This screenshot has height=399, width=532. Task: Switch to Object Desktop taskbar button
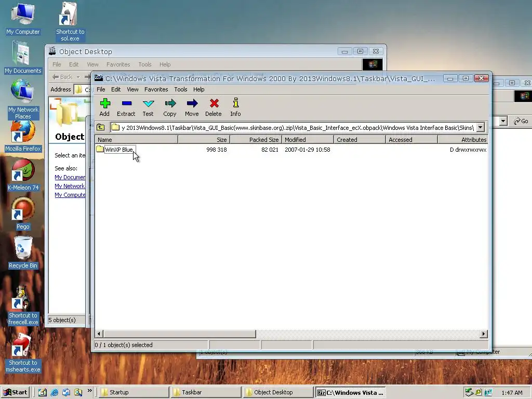278,392
